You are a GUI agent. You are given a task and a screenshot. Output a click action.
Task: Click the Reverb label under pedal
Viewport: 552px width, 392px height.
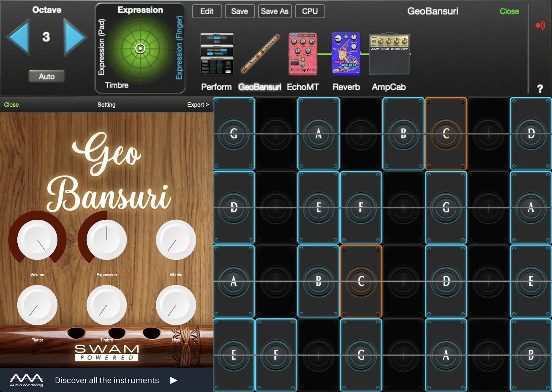346,87
